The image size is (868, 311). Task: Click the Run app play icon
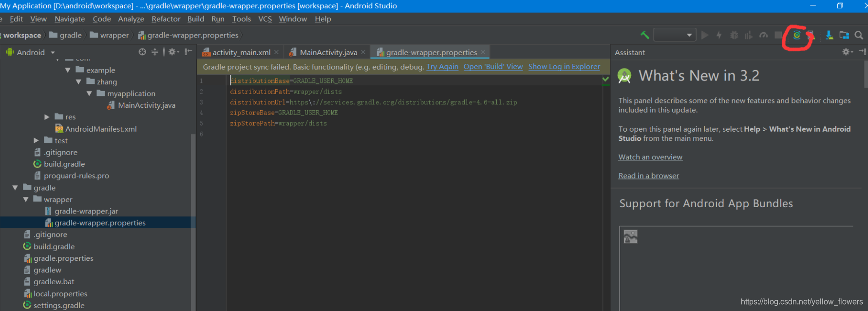(x=705, y=35)
